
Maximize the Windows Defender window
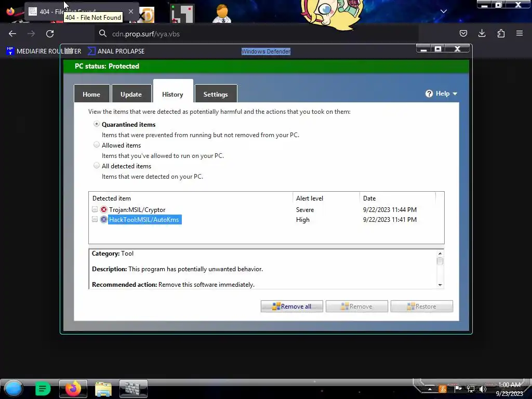click(x=438, y=49)
